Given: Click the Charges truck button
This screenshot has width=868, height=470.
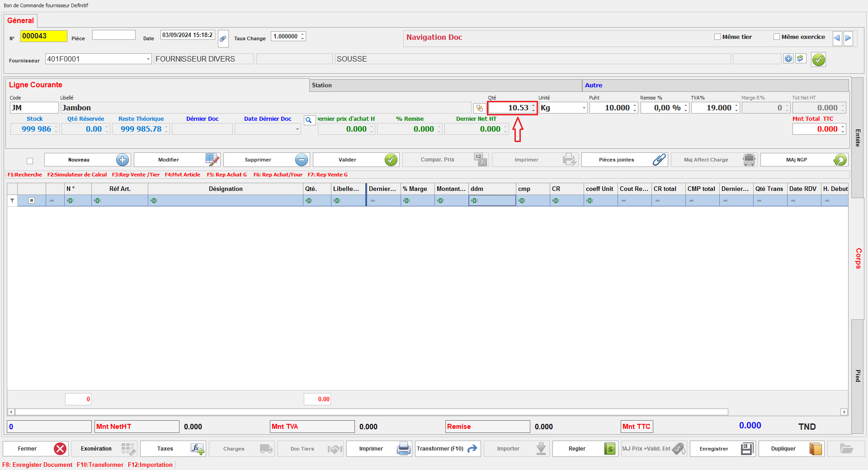Looking at the screenshot, I should [242, 449].
